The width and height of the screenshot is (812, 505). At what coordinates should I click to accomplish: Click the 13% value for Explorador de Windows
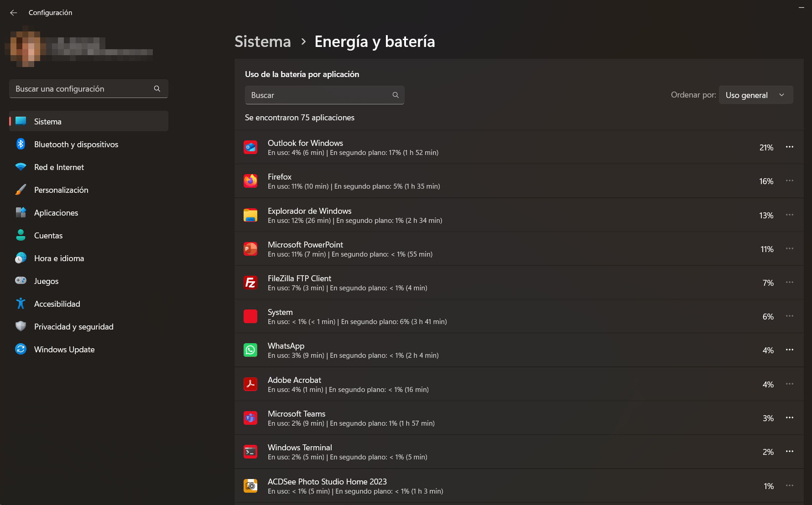766,216
